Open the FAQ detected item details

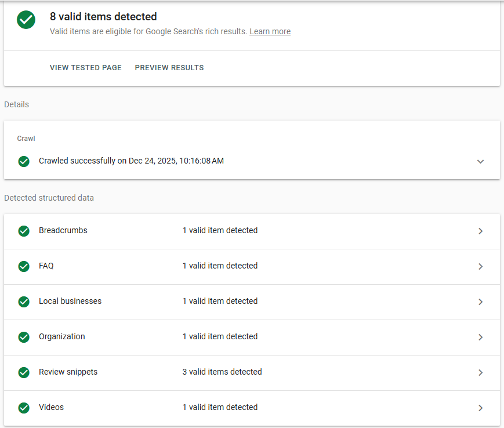pyautogui.click(x=480, y=266)
